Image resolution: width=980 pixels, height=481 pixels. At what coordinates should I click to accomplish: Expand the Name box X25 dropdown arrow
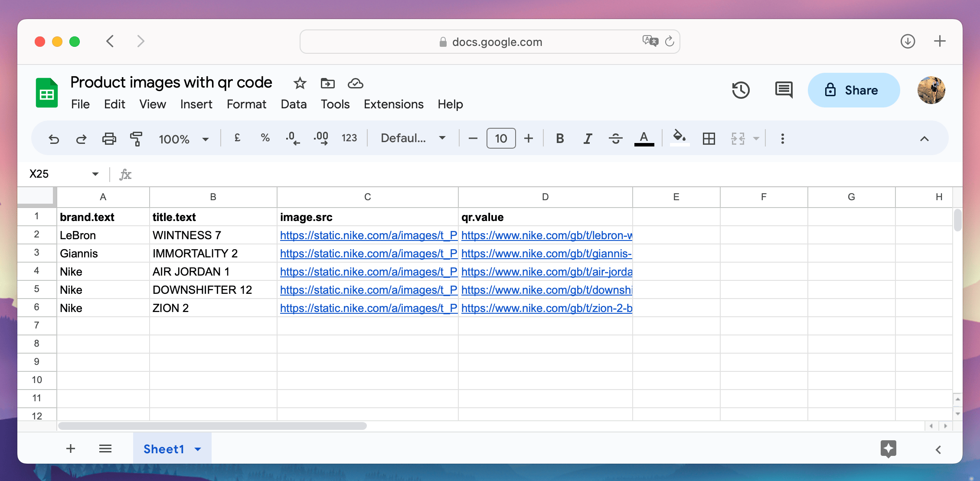click(95, 174)
